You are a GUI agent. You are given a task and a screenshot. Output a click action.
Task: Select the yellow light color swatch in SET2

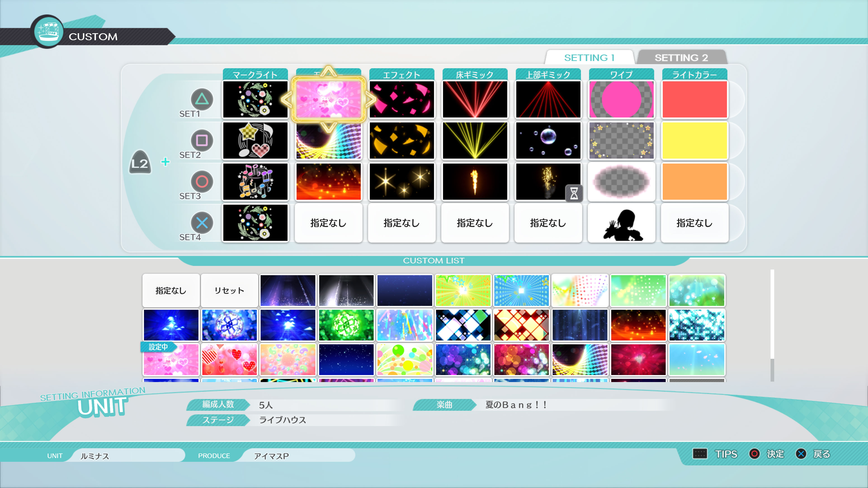(x=694, y=141)
